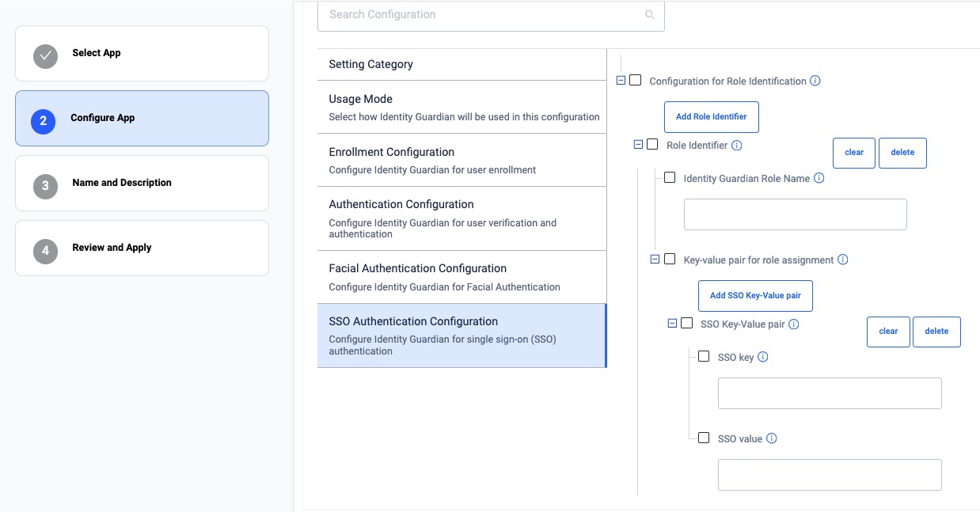Image resolution: width=980 pixels, height=512 pixels.
Task: Collapse the SSO Key-Value pair node
Action: click(672, 323)
